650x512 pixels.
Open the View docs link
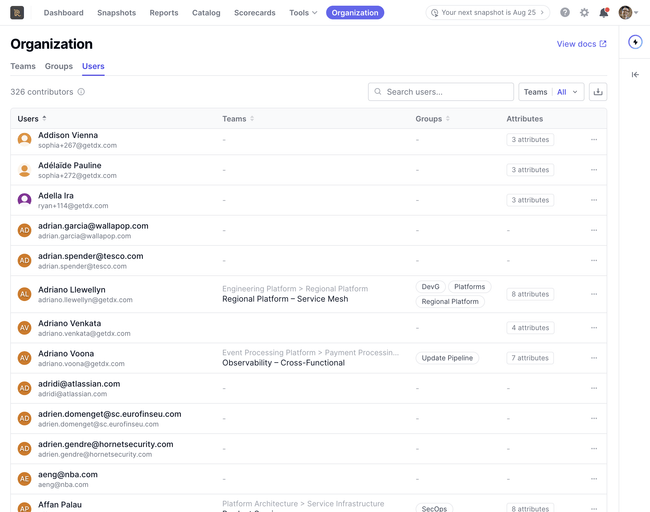click(581, 44)
